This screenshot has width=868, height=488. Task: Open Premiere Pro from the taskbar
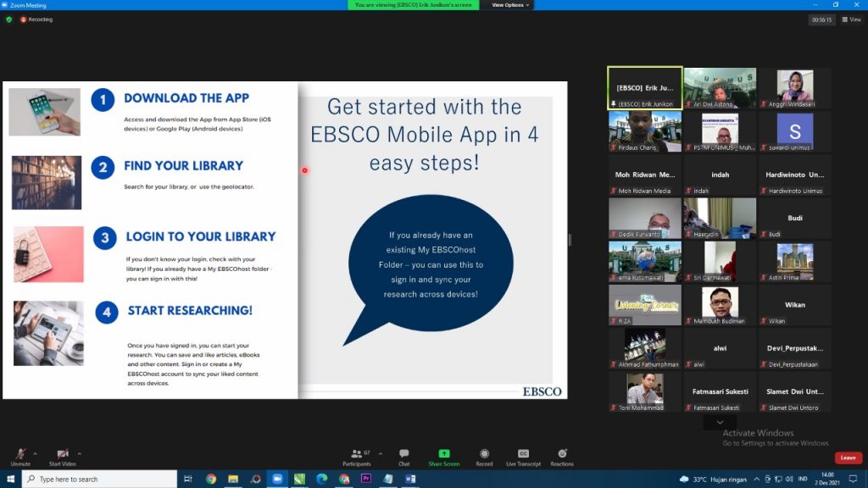366,479
